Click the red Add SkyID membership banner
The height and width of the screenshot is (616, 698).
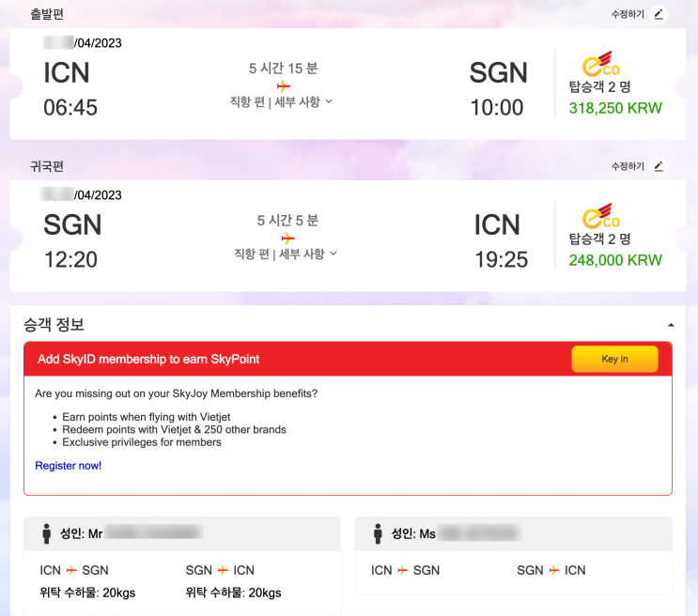pyautogui.click(x=282, y=359)
